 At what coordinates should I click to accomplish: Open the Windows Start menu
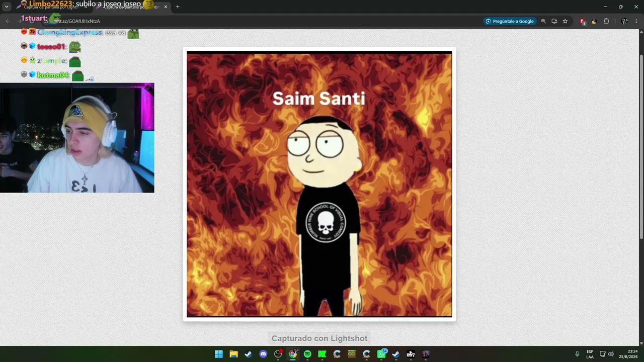pyautogui.click(x=219, y=354)
